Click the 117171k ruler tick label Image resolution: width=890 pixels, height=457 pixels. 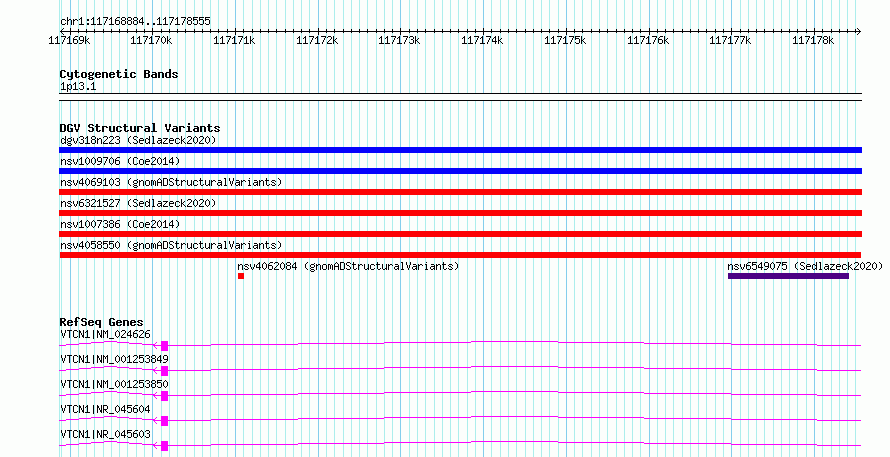(234, 40)
